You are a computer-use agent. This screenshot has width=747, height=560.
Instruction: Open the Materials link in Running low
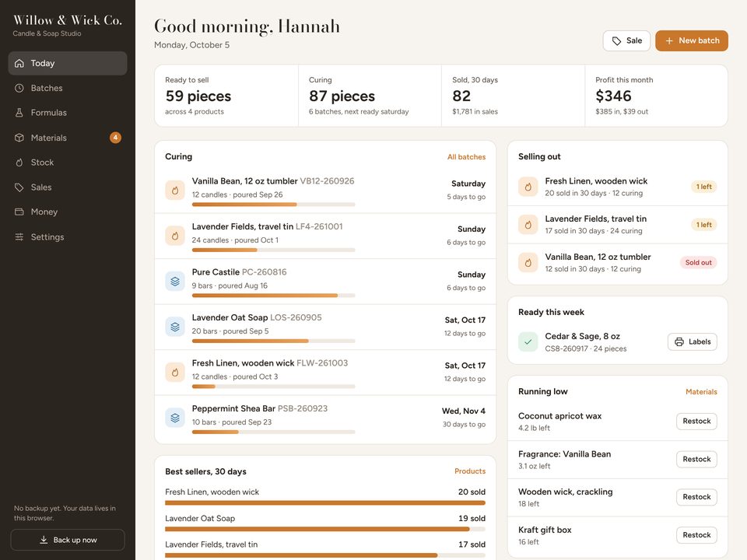(701, 392)
